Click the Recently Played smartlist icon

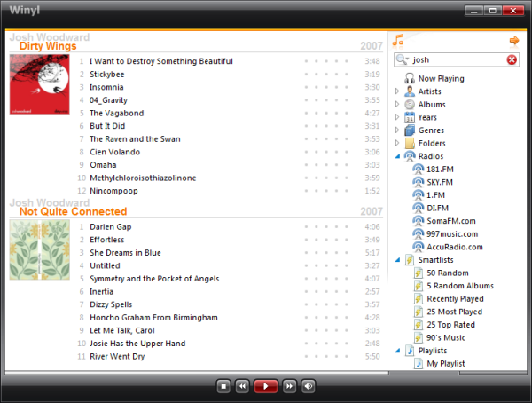(x=419, y=298)
